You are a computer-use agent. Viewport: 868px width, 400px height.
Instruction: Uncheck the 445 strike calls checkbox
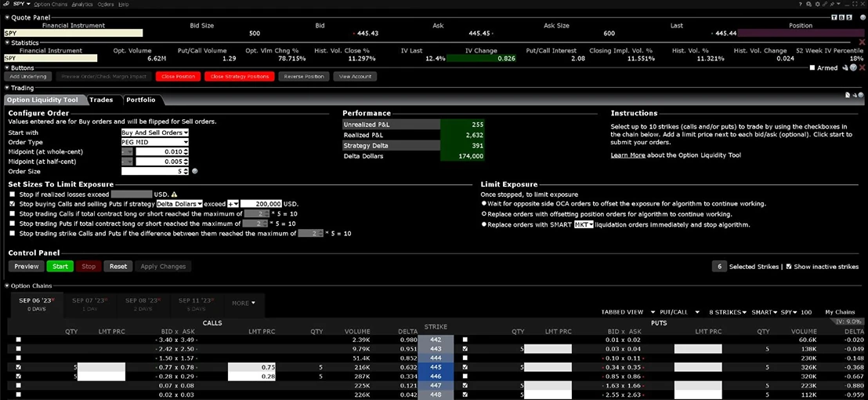point(19,367)
